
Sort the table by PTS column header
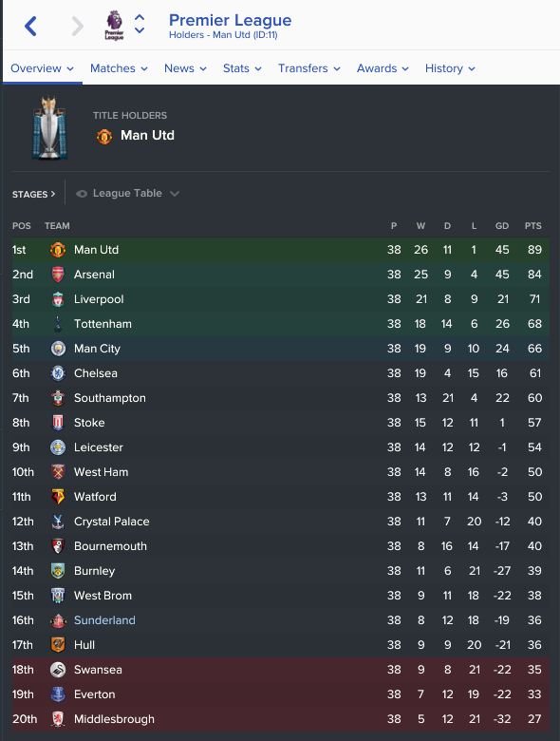click(x=533, y=226)
